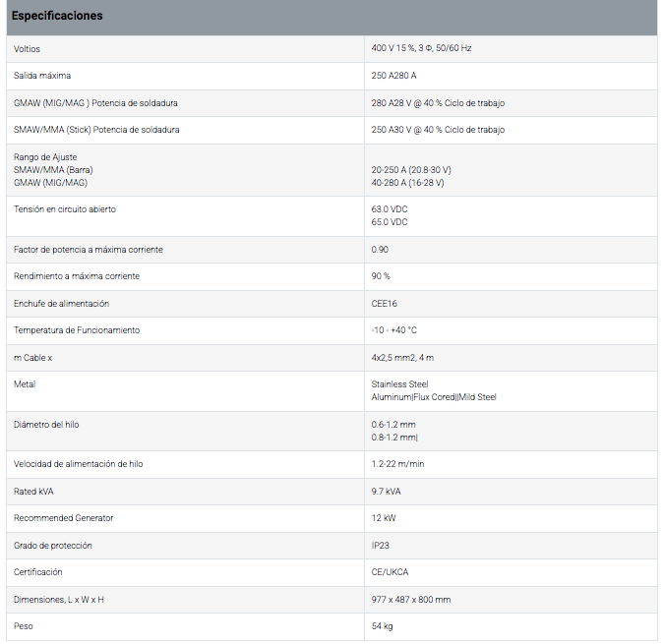664x644 pixels.
Task: Click the 1.2-22 m/min wire speed value
Action: coord(397,464)
